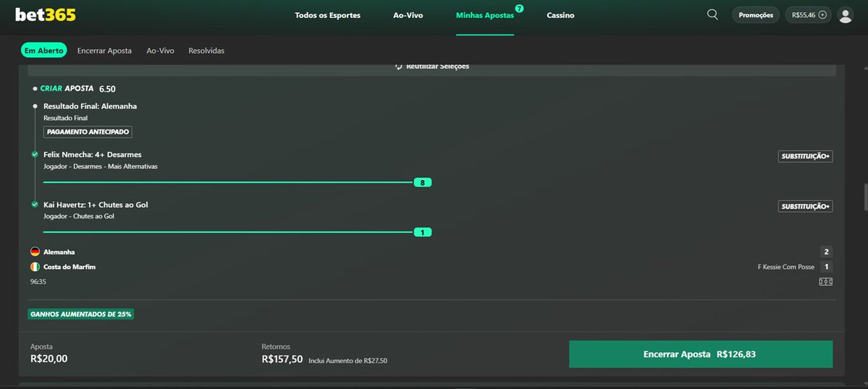Viewport: 868px width, 389px height.
Task: Click Felix Nmecha: 4+ Desarmes selection
Action: tap(93, 155)
